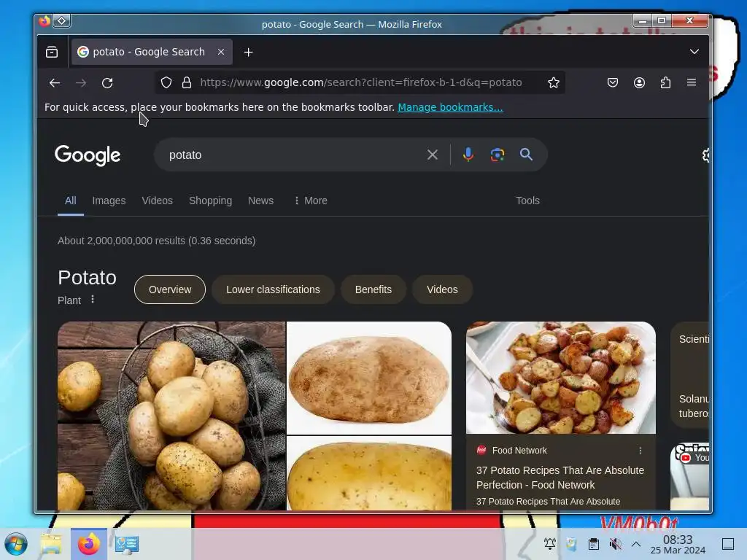Select the Firefox taskbar icon
This screenshot has width=747, height=560.
[89, 544]
